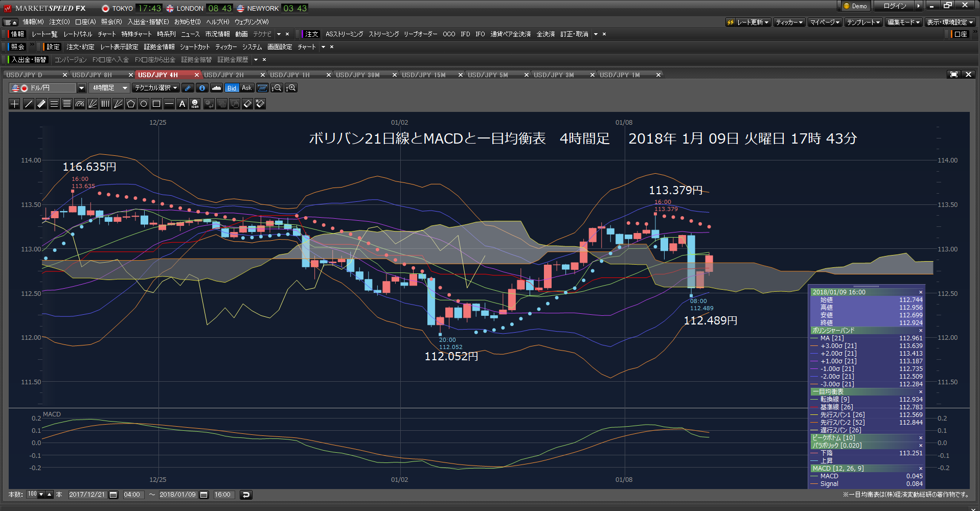
Task: Select the circle shape drawing tool
Action: [143, 104]
